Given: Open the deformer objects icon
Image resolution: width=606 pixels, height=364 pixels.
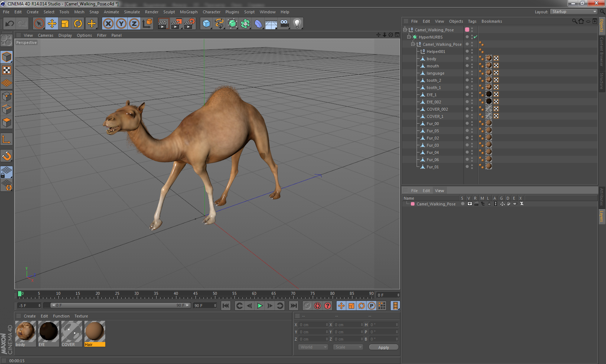Looking at the screenshot, I should click(x=258, y=24).
